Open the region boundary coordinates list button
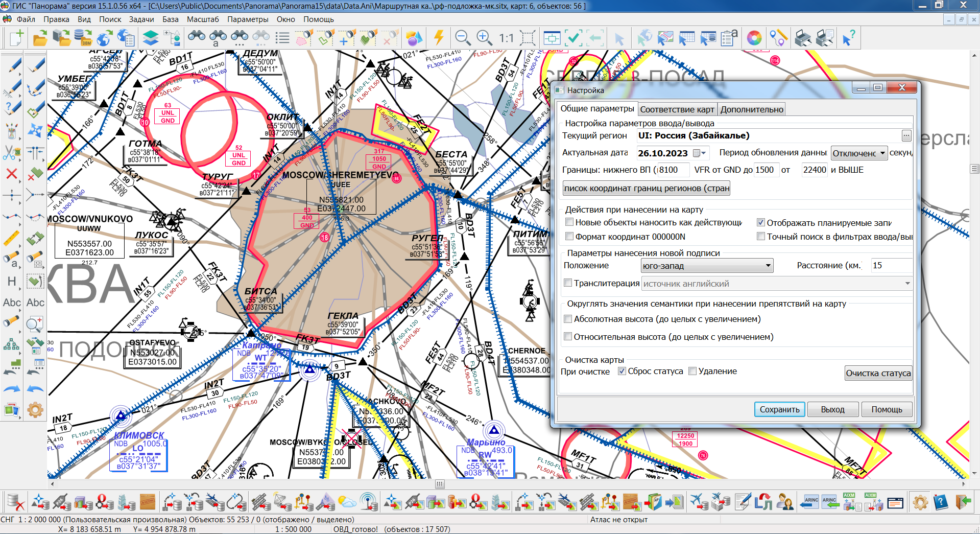Image resolution: width=980 pixels, height=534 pixels. (647, 188)
